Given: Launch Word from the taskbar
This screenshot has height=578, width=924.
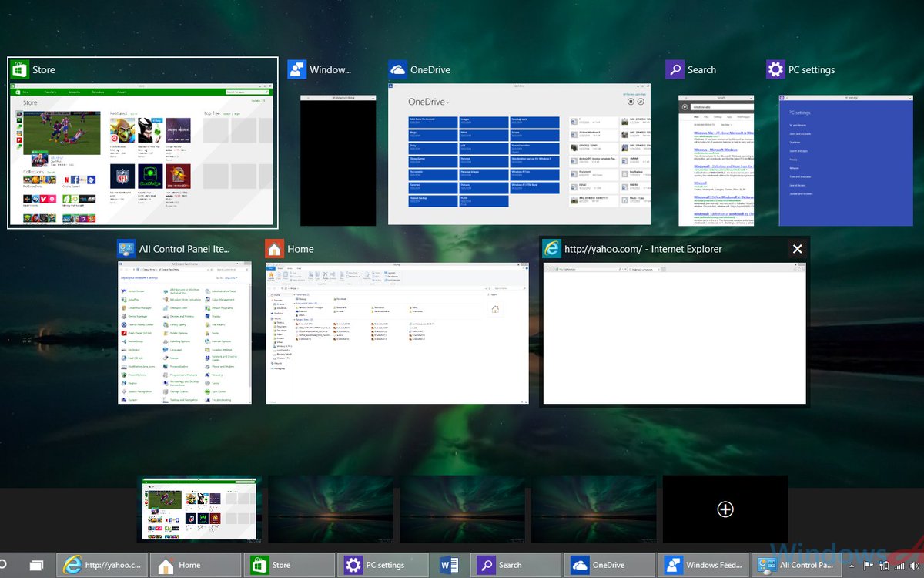Looking at the screenshot, I should click(x=450, y=565).
